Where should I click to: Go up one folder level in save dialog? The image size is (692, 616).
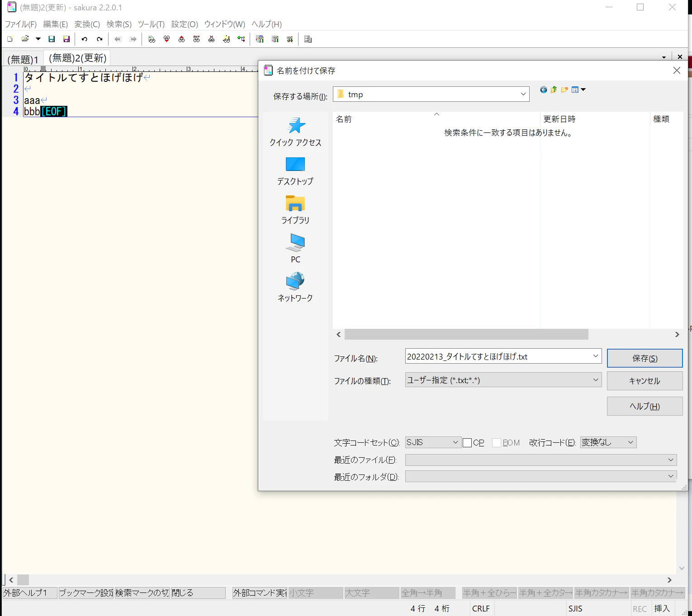(554, 90)
